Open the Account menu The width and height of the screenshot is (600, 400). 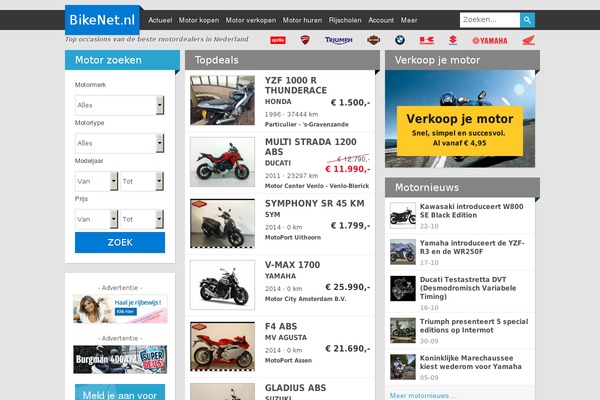click(x=381, y=20)
